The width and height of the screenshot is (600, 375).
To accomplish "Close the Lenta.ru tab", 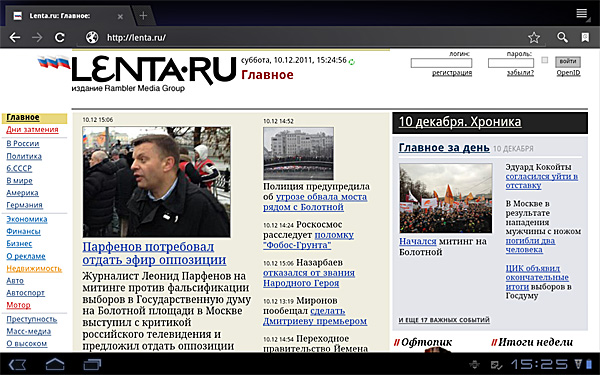I will tap(120, 16).
